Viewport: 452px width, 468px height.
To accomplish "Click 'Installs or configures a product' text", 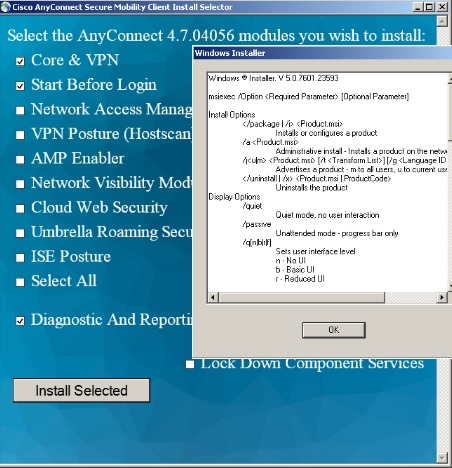I will pyautogui.click(x=326, y=133).
